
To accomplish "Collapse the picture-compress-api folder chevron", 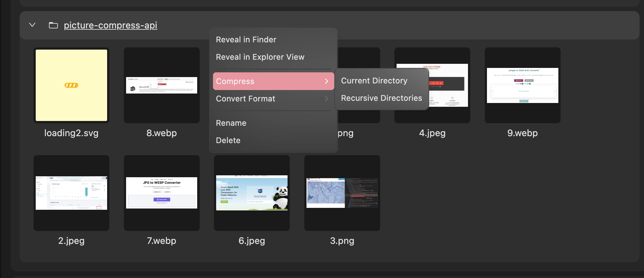I will (x=32, y=25).
